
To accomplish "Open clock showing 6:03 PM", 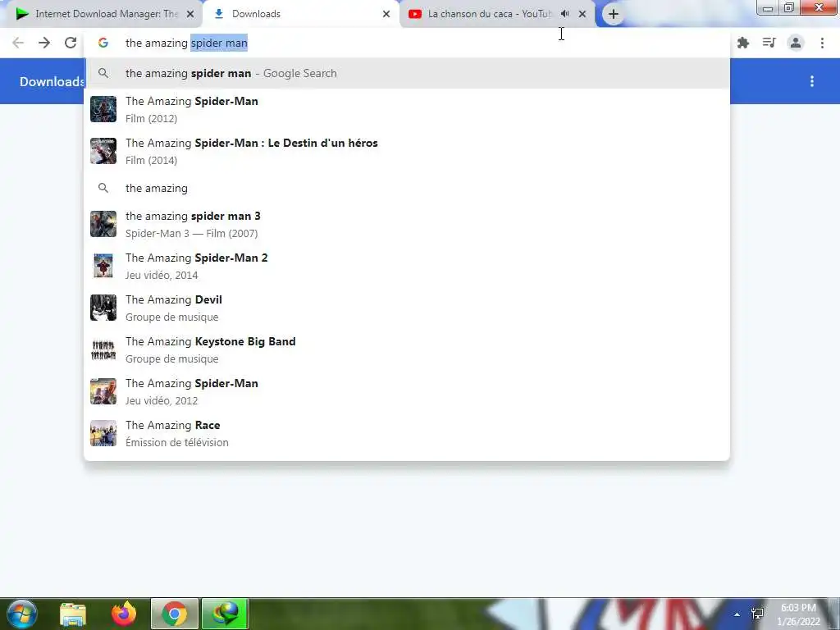I will point(798,614).
